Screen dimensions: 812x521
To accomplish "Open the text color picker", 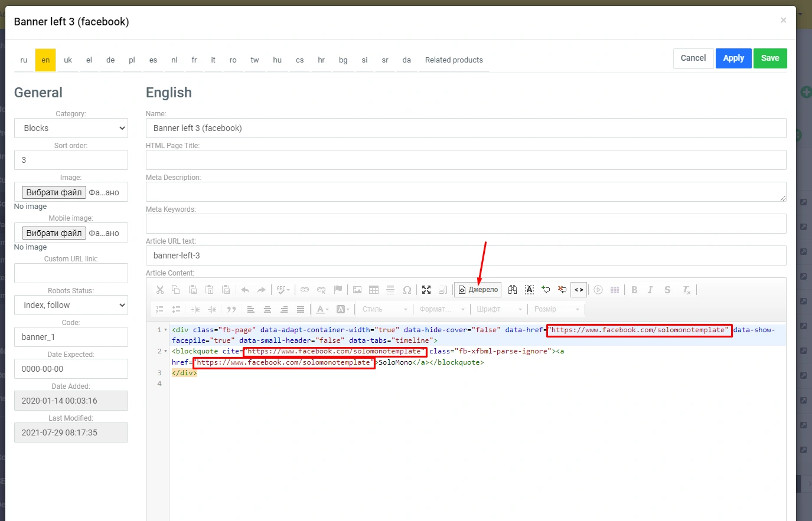I will coord(322,309).
